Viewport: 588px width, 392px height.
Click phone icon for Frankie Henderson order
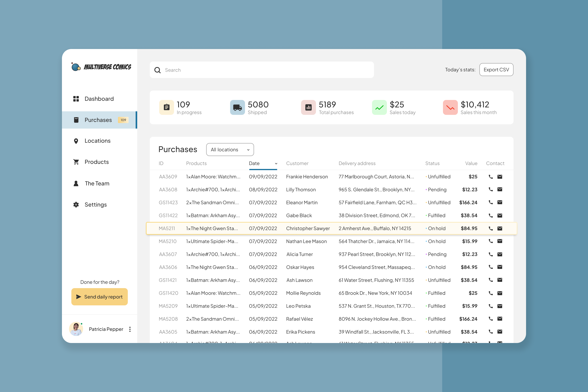pos(491,177)
